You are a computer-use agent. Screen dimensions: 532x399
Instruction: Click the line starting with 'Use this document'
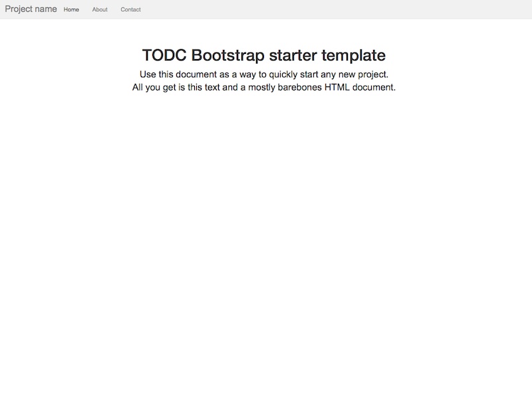point(263,74)
